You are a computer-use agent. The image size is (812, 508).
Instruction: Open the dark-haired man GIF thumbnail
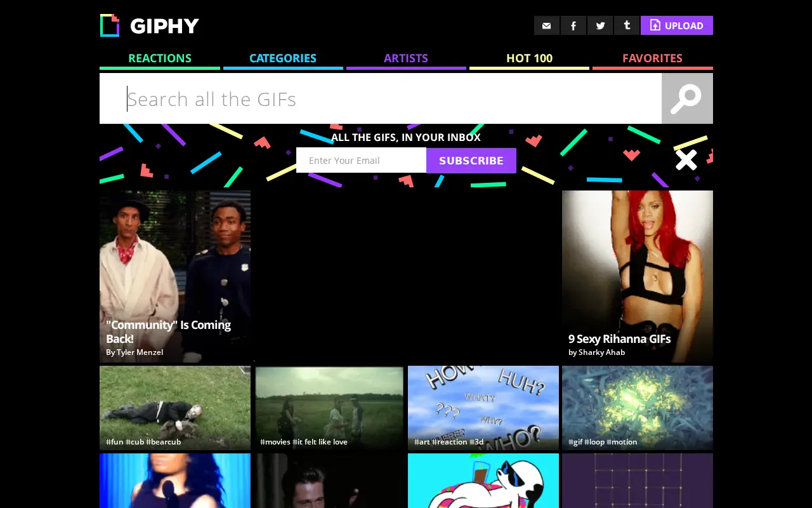tap(329, 481)
